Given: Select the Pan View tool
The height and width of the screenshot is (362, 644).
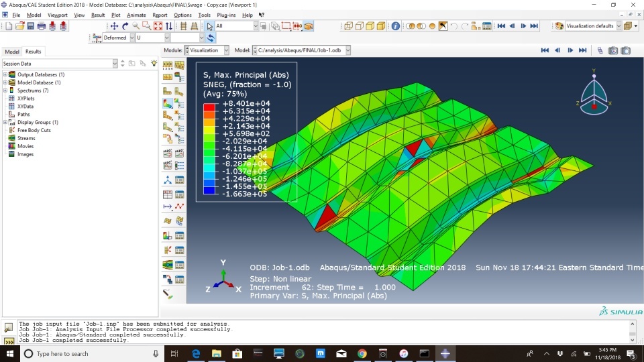Looking at the screenshot, I should pos(114,26).
